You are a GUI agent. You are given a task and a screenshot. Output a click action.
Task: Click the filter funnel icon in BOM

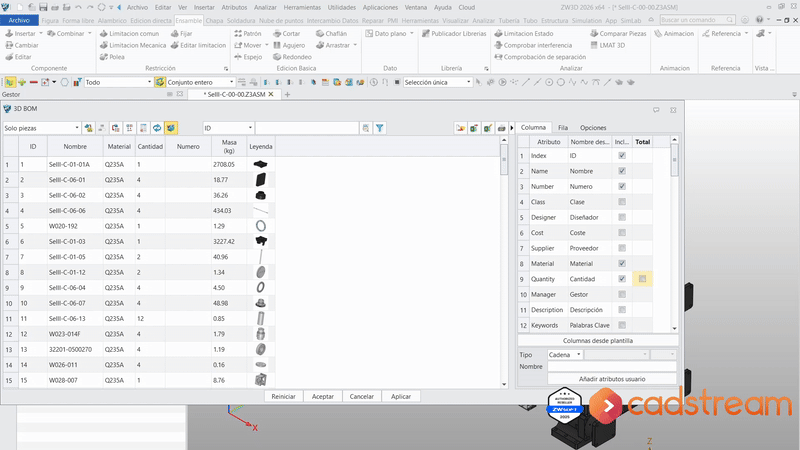[x=380, y=128]
